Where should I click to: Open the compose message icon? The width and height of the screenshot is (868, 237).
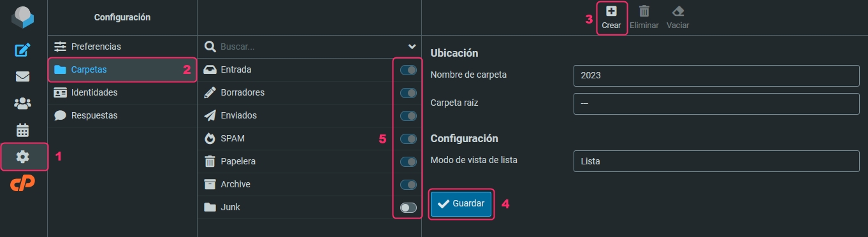[x=23, y=50]
